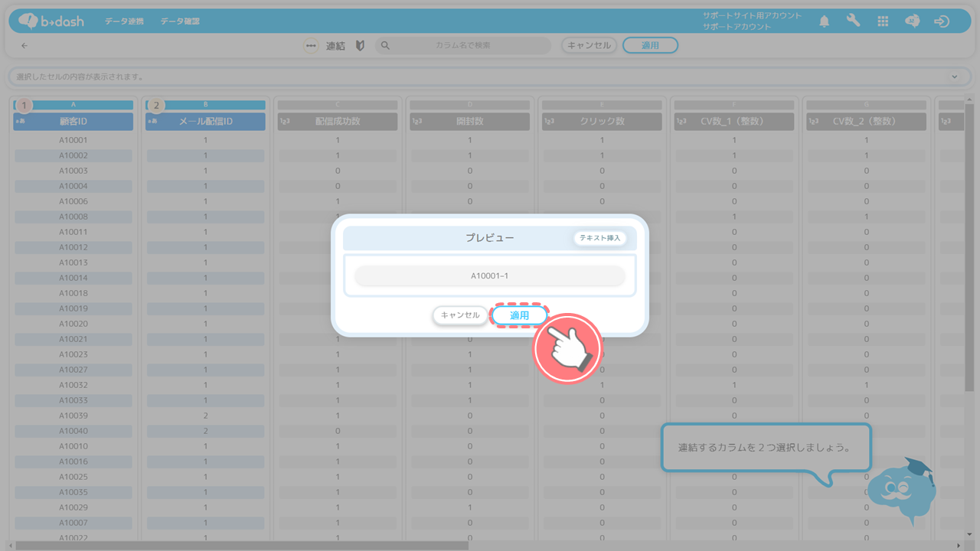Viewport: 980px width, 551px height.
Task: Click the 適用 button in the preview dialog
Action: [x=520, y=315]
